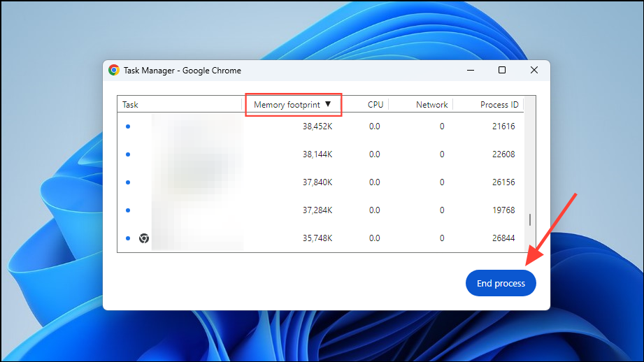Maximize the Task Manager window
The image size is (644, 362).
[502, 70]
